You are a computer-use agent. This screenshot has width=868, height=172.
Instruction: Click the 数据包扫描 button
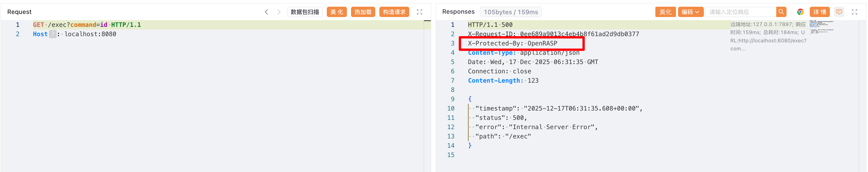click(305, 12)
